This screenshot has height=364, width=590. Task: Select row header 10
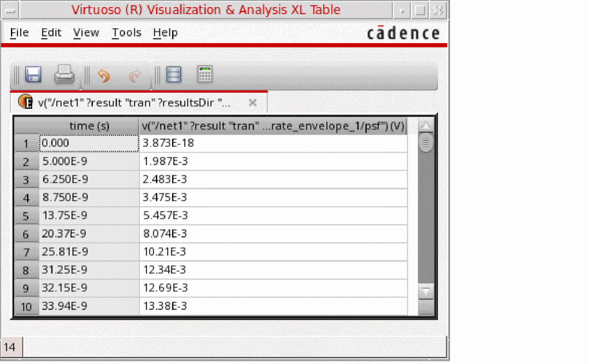[x=26, y=307]
